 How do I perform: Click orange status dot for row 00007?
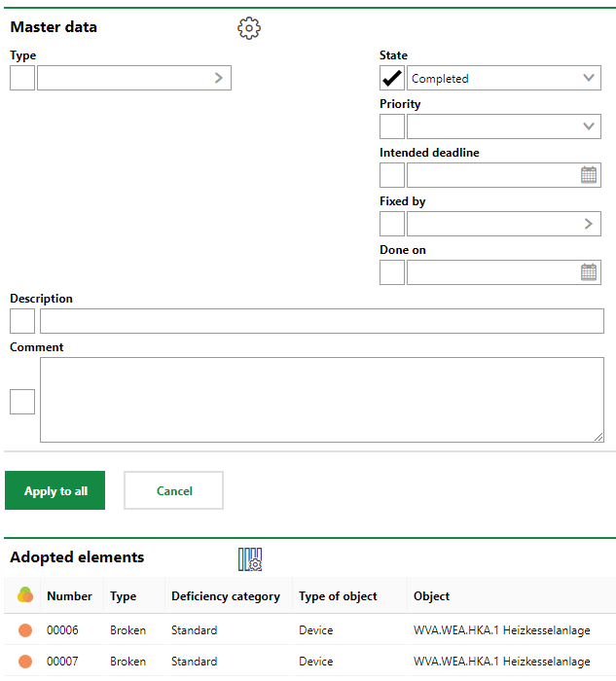(25, 662)
